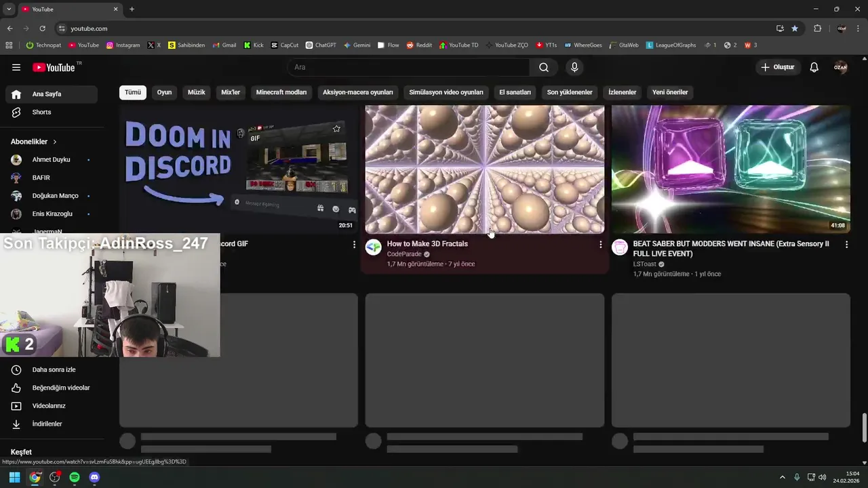The width and height of the screenshot is (868, 488).
Task: Open Spotify from the taskbar
Action: (x=75, y=477)
